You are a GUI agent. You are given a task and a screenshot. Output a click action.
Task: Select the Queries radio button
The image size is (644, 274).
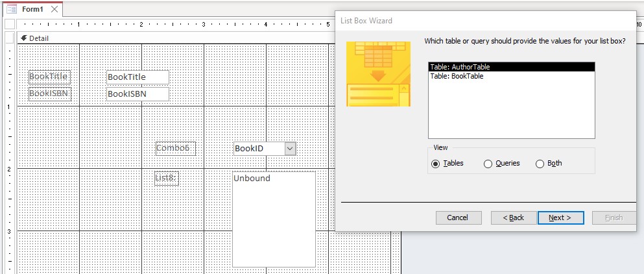tap(488, 164)
